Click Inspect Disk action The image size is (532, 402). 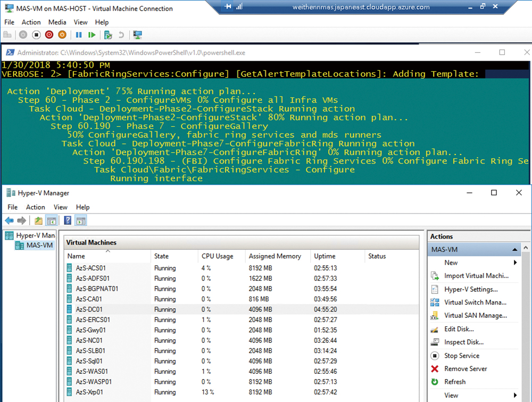pos(464,342)
